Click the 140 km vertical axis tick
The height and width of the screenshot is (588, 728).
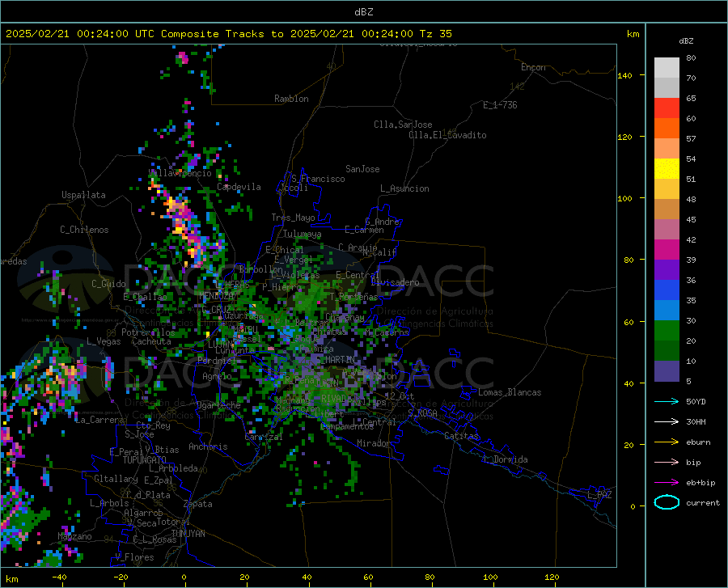tap(625, 75)
